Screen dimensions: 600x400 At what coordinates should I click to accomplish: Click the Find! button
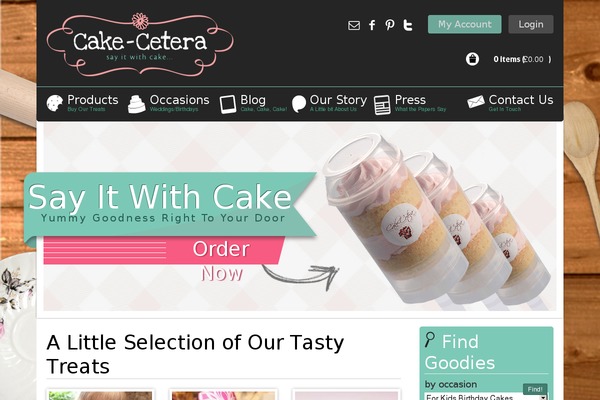[x=535, y=389]
